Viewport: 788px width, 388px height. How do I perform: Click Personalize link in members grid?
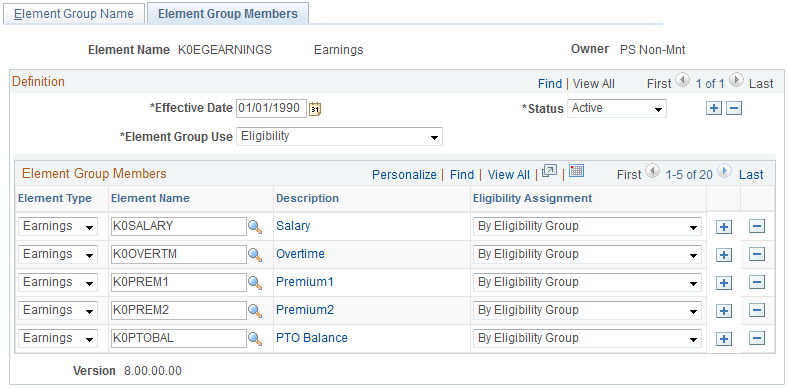[404, 174]
